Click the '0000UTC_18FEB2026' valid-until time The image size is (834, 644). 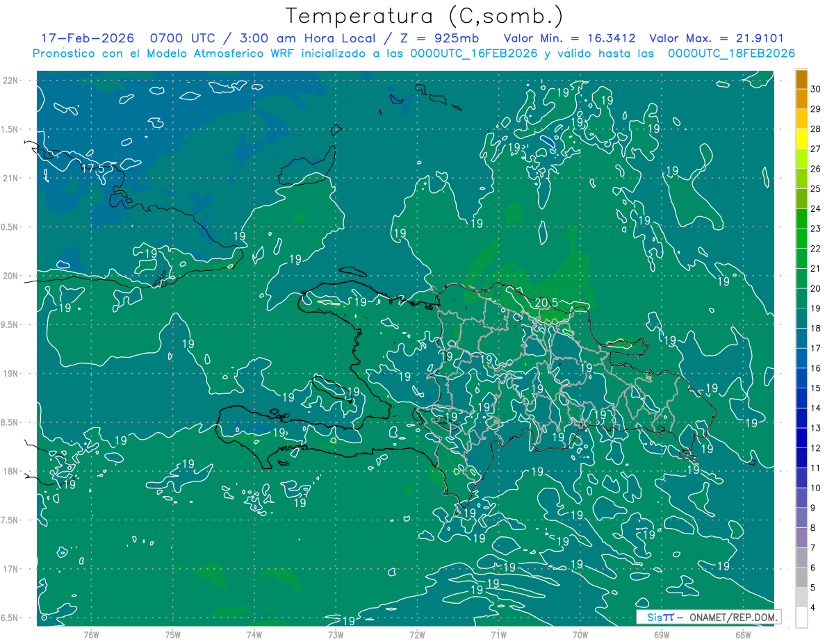[x=731, y=53]
